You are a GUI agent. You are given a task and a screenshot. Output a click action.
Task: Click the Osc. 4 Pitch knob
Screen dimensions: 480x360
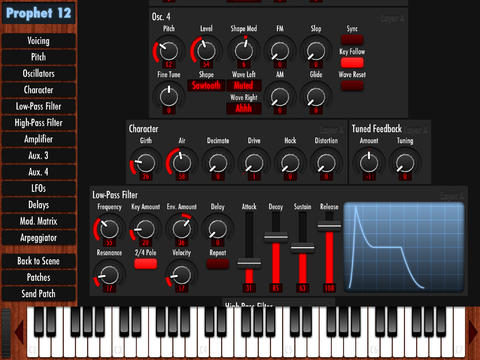169,51
